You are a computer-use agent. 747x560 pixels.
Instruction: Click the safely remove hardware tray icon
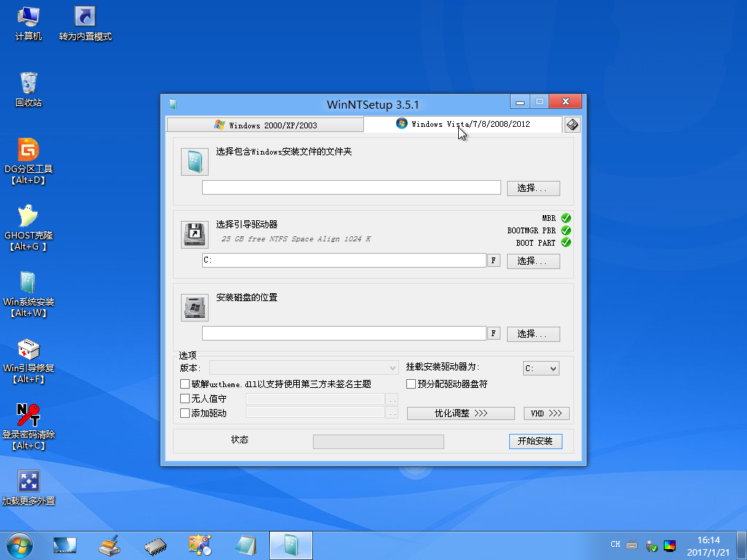tap(651, 545)
